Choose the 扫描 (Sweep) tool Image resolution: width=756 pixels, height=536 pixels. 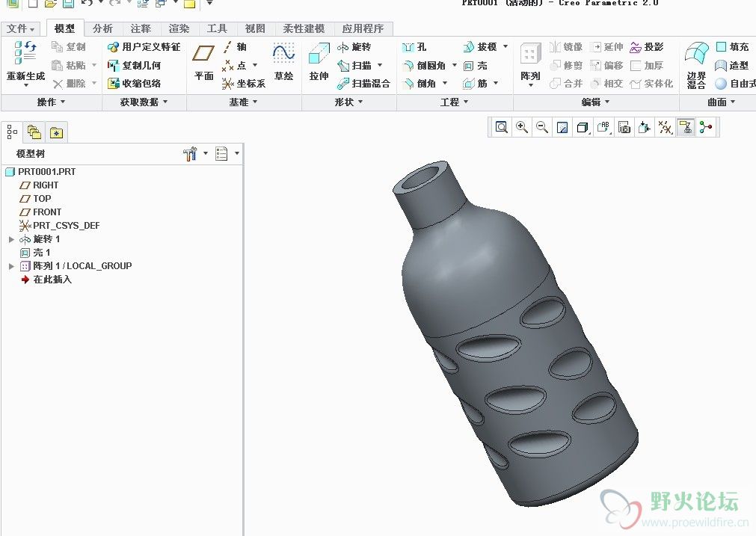[x=354, y=65]
